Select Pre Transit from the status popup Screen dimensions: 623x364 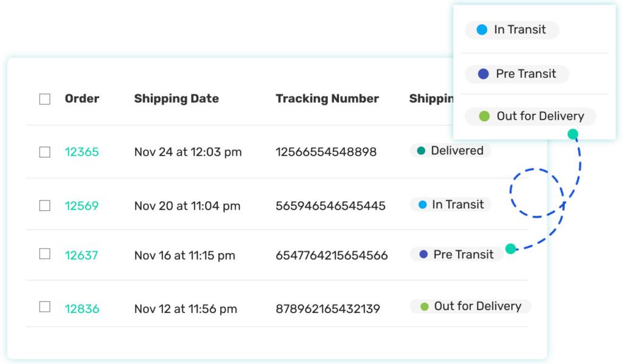click(x=517, y=74)
